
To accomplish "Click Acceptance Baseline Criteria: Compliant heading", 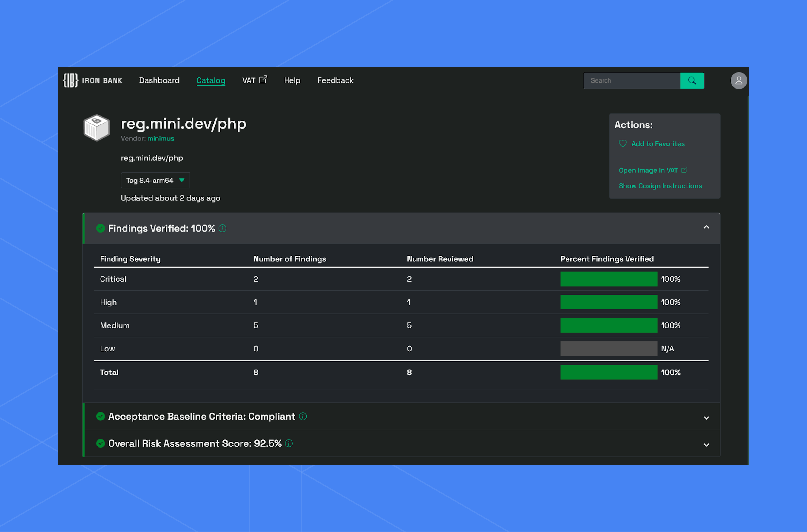I will 202,417.
